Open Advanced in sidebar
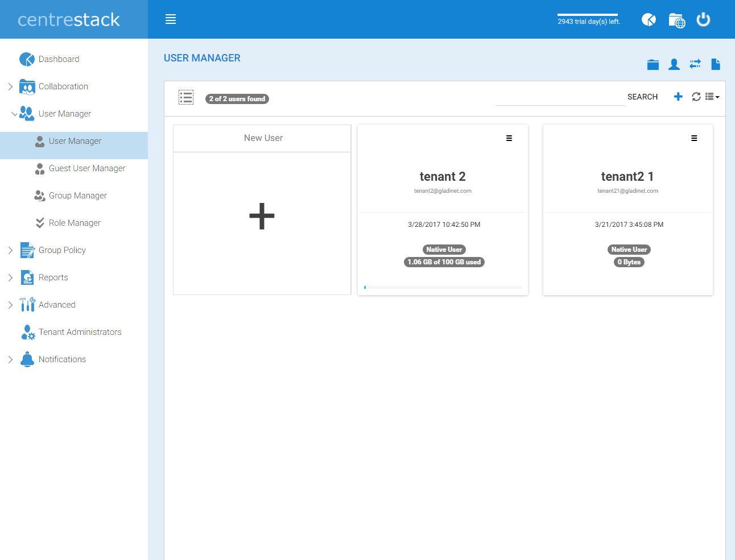 coord(57,305)
